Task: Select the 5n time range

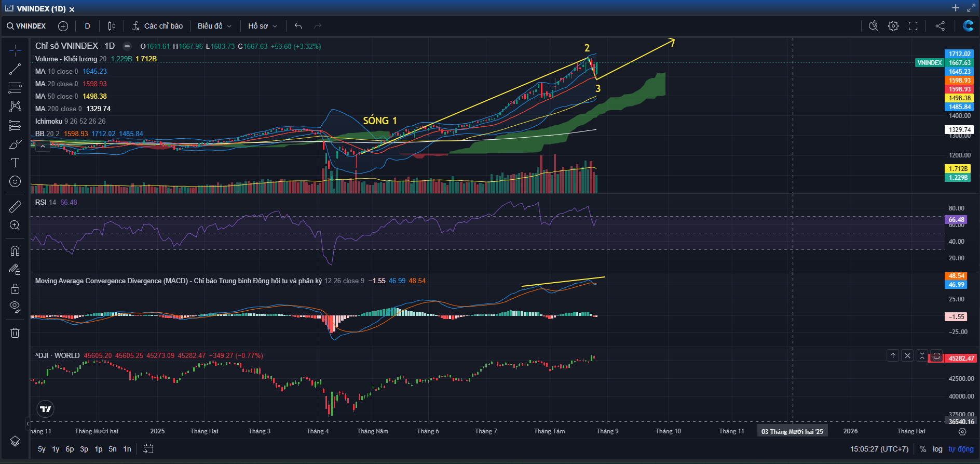Action: pyautogui.click(x=113, y=449)
